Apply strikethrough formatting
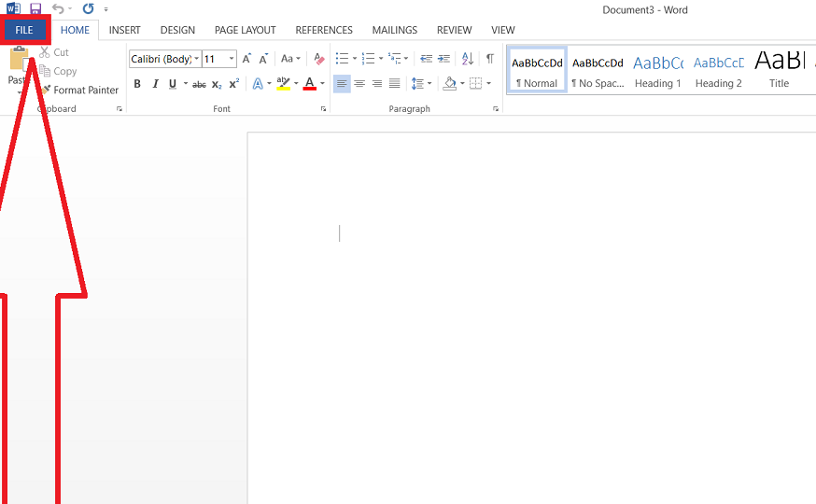The height and width of the screenshot is (504, 816). coord(199,84)
